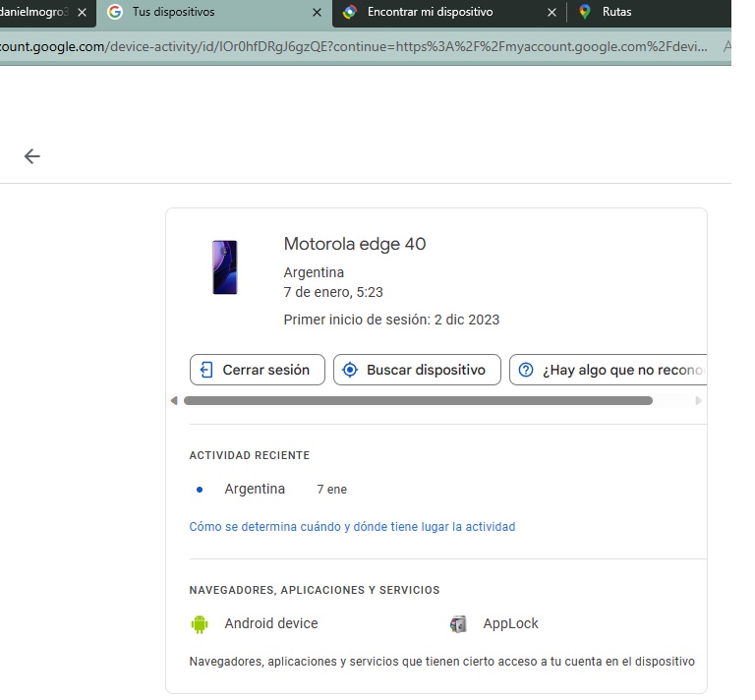Click 'Primer inicio de sesión: 2 dic 2023' text

coord(391,321)
